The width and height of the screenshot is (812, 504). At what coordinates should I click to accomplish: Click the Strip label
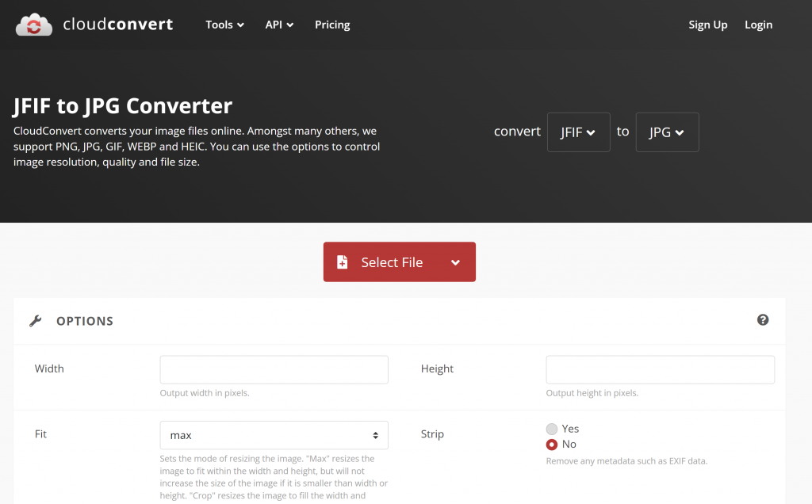pos(432,434)
